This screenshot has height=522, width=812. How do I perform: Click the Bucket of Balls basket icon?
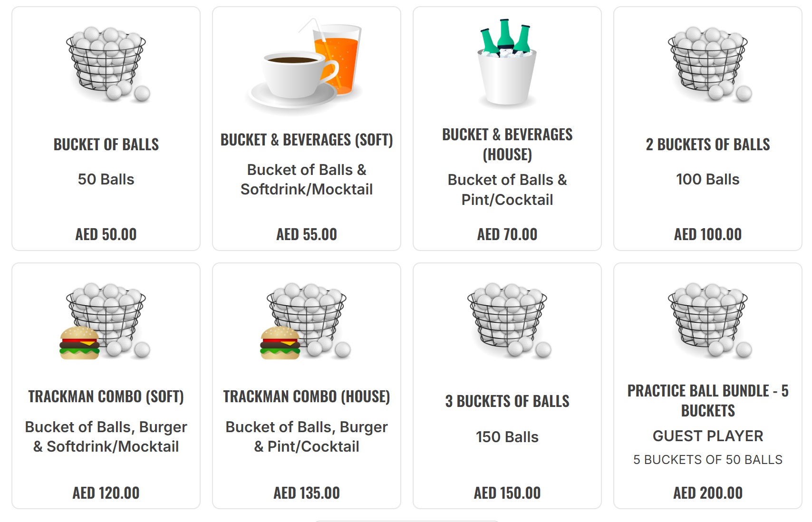pyautogui.click(x=106, y=63)
